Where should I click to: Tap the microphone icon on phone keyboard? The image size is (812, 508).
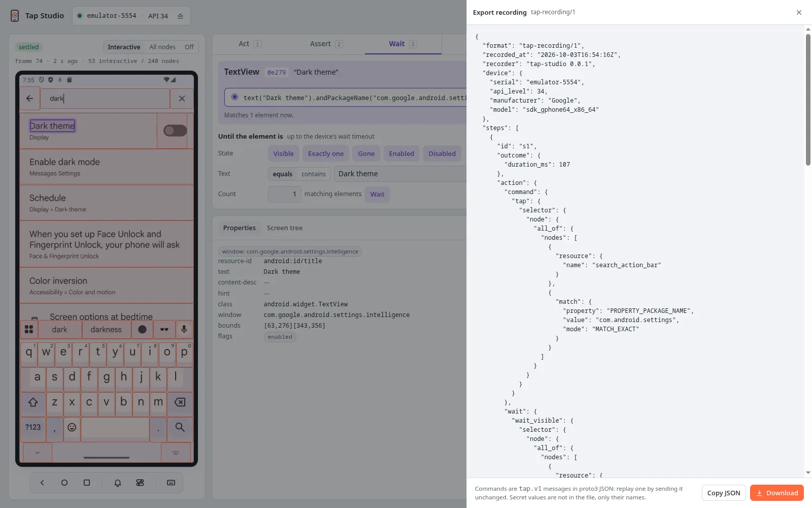click(x=184, y=329)
